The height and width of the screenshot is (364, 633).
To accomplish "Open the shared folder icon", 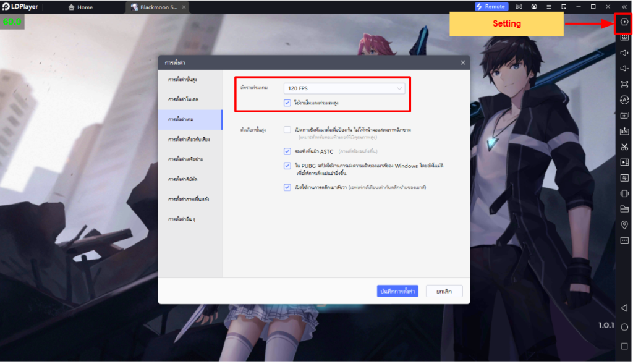I will tap(624, 209).
